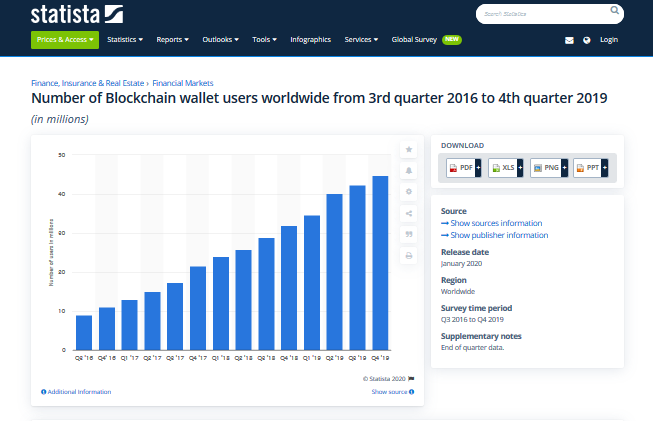Viewport: 653px width, 421px height.
Task: Click the quotation mark citation icon
Action: coord(409,234)
